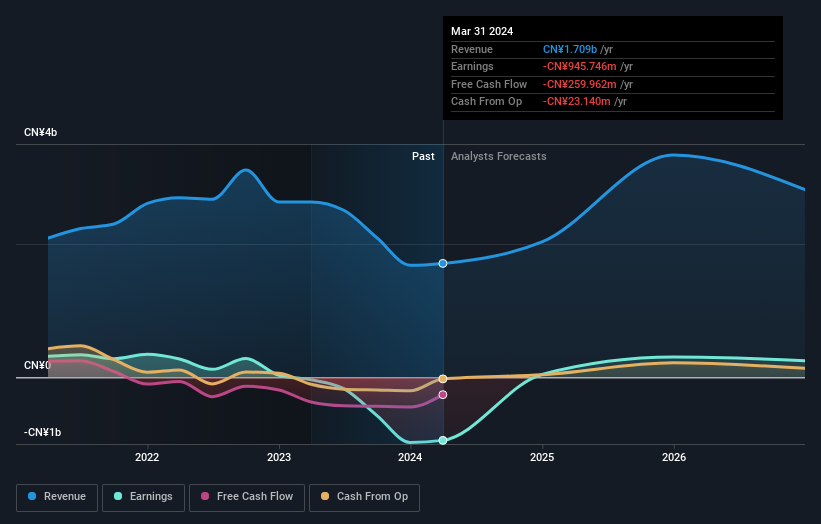Click the teal Earnings legend dot
821x524 pixels.
118,496
